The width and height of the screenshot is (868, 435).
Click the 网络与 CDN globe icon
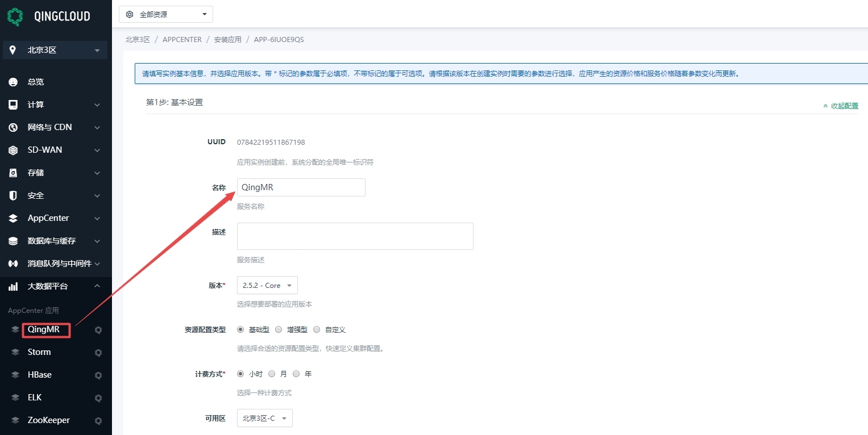tap(13, 127)
